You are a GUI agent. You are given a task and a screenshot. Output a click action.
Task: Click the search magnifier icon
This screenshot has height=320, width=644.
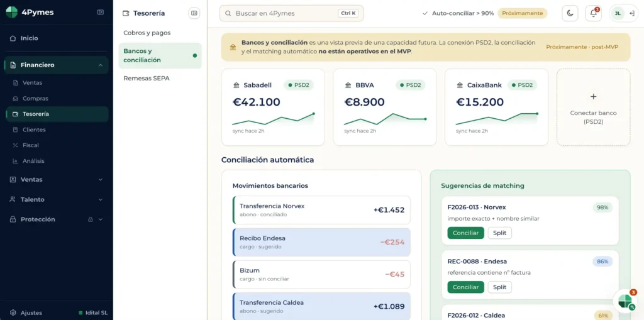[x=228, y=14]
